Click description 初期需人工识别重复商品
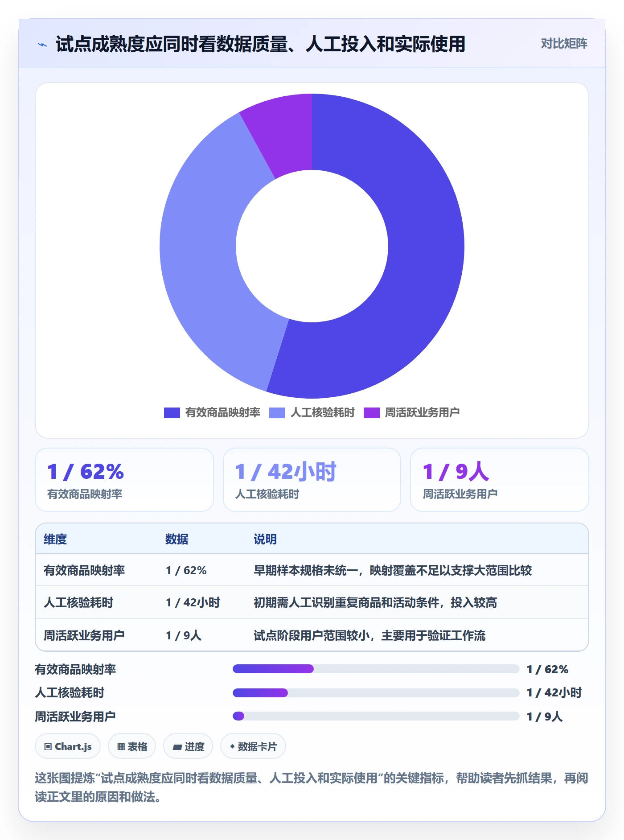 [x=375, y=602]
